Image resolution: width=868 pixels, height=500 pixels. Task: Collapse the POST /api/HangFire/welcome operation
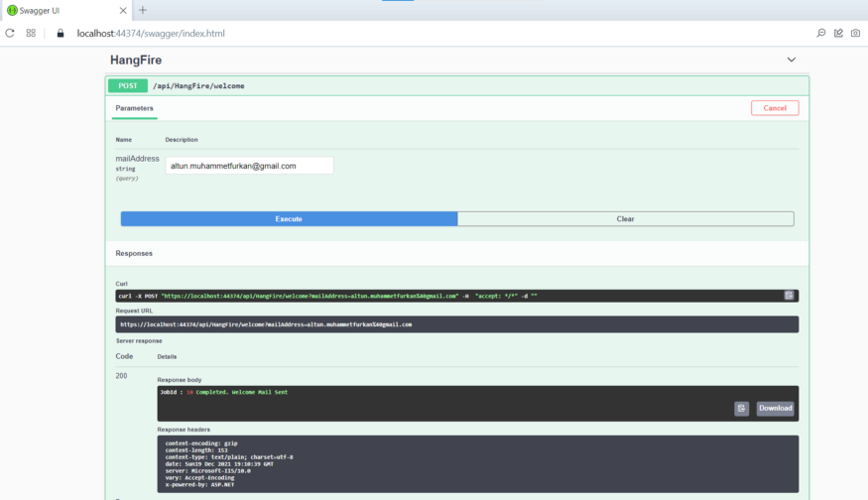[457, 86]
